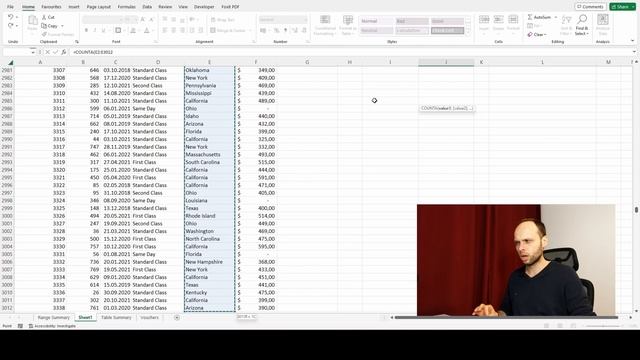
Task: Toggle Underline formatting
Action: point(103,30)
